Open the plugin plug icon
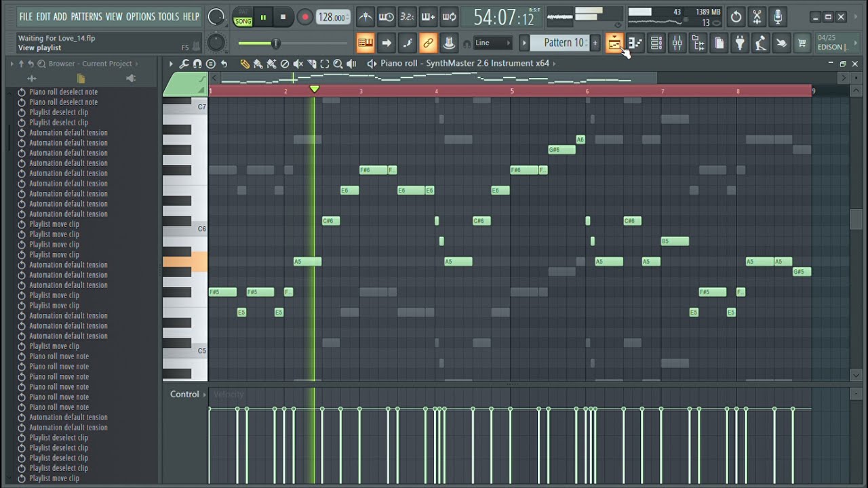Image resolution: width=868 pixels, height=488 pixels. click(x=740, y=43)
